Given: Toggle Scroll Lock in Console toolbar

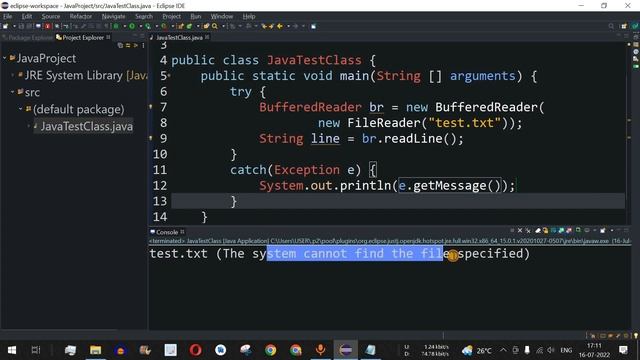Looking at the screenshot, I should coord(546,231).
